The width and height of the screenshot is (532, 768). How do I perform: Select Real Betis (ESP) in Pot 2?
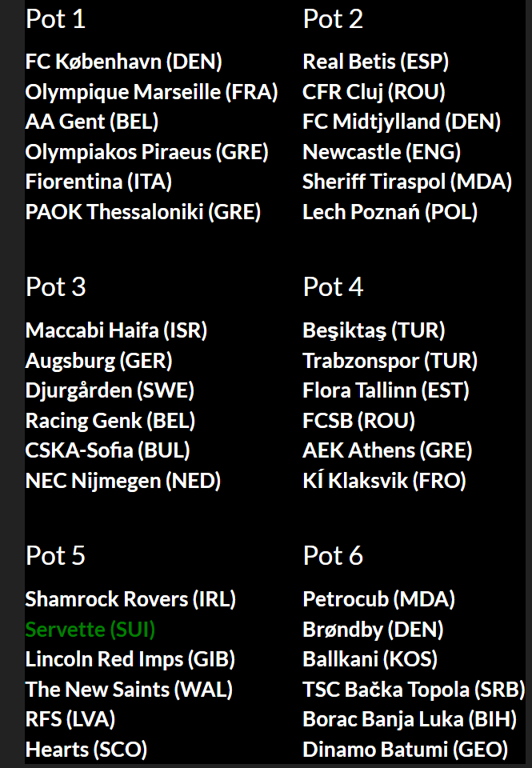point(376,62)
